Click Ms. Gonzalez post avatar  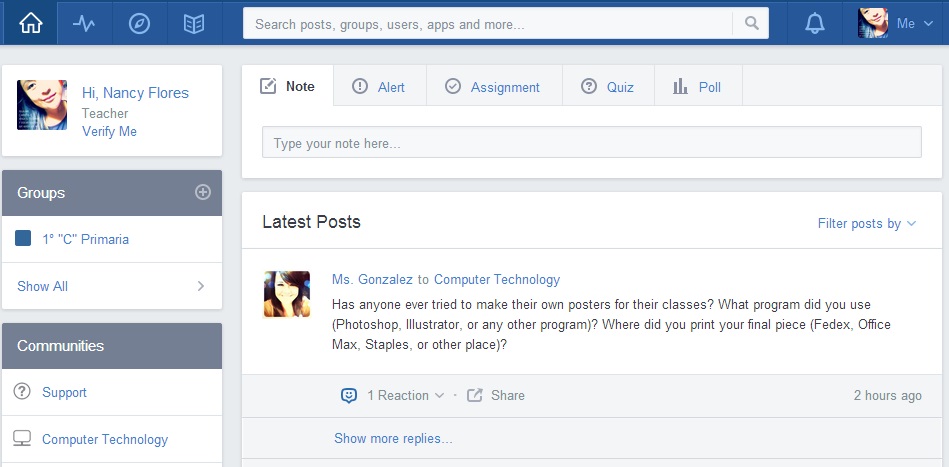tap(287, 294)
